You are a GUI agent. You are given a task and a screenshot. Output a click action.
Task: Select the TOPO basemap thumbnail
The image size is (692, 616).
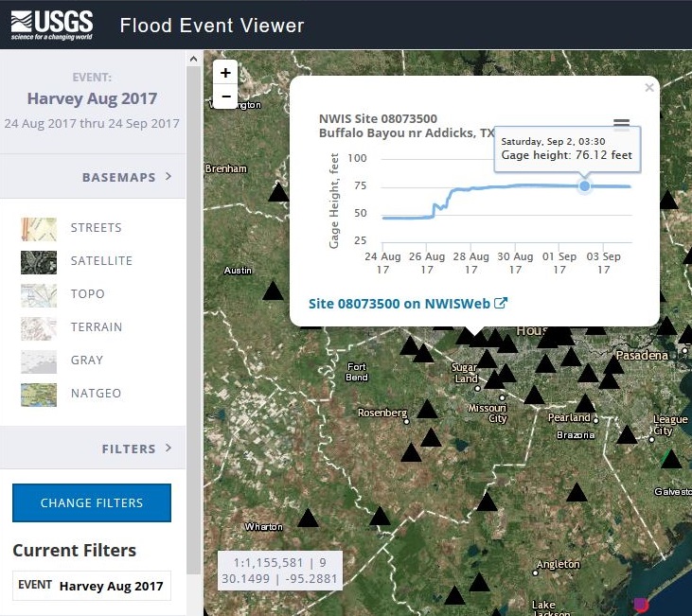tap(39, 295)
